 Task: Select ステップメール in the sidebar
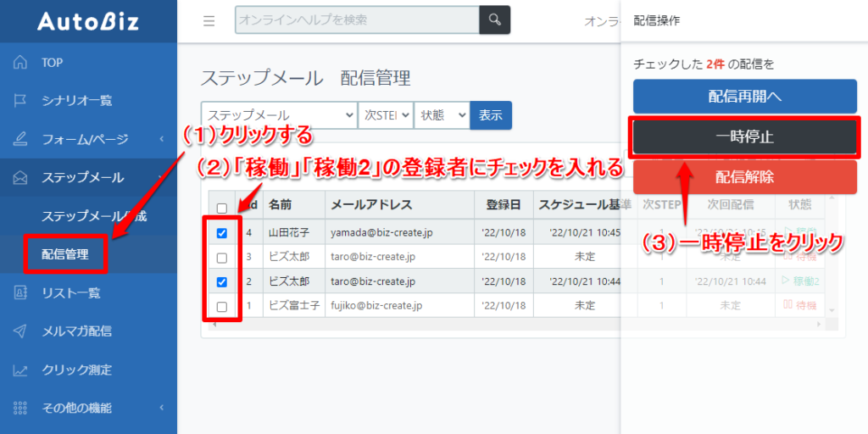pos(83,177)
